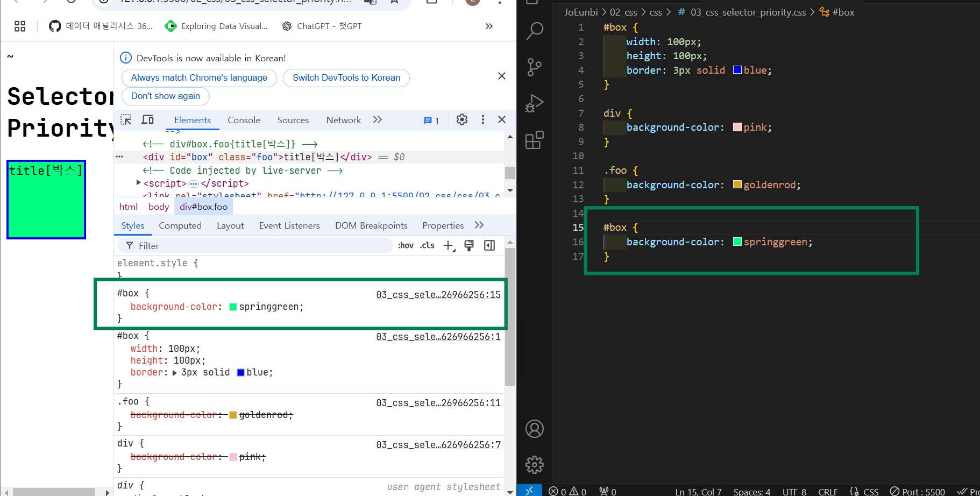The image size is (980, 496).
Task: Open the Extensions view in VS Code
Action: pos(534,140)
